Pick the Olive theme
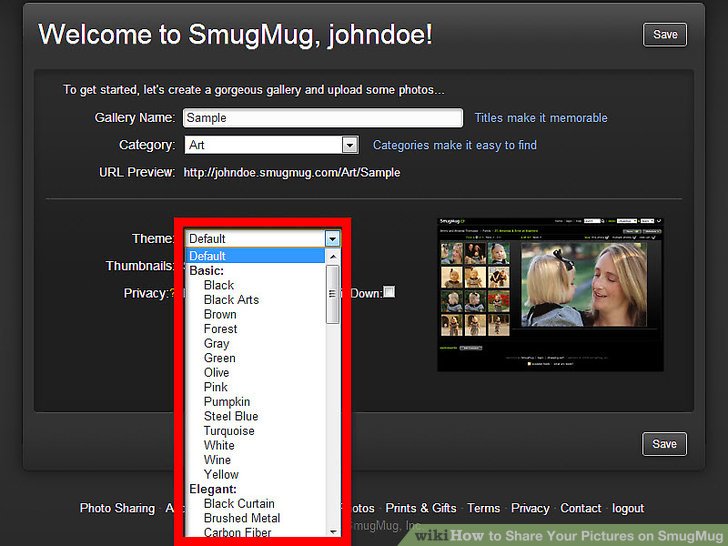The height and width of the screenshot is (546, 728). [x=216, y=372]
